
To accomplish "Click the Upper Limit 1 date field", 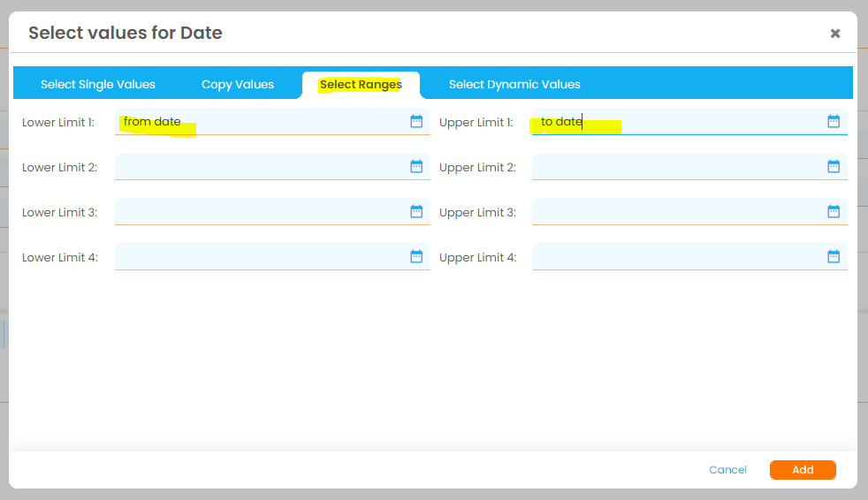I will pyautogui.click(x=689, y=122).
